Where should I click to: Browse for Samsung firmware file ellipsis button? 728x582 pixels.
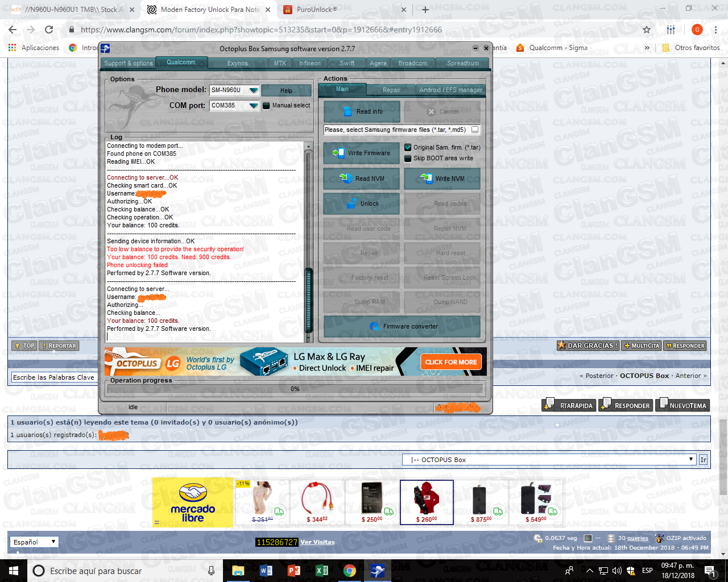[475, 130]
